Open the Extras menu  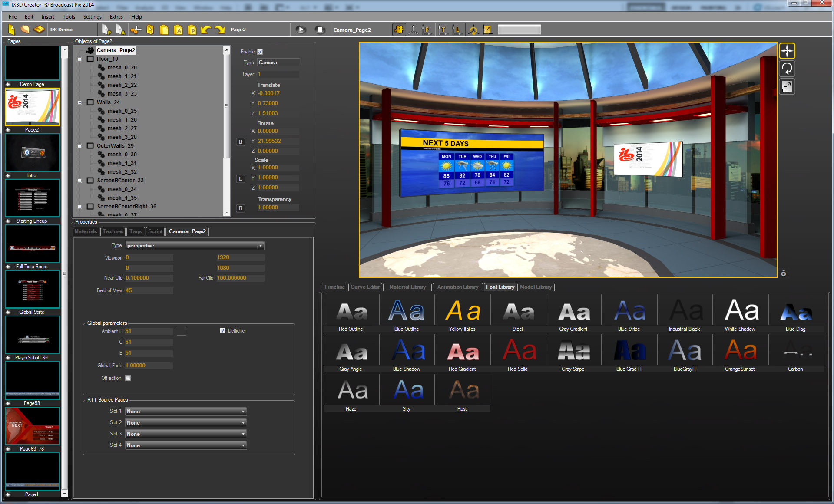click(x=116, y=17)
